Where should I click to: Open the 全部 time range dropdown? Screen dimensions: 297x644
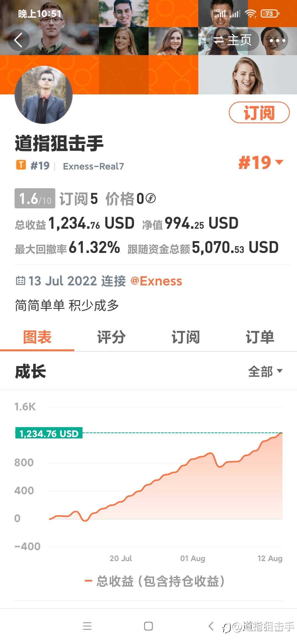[265, 371]
